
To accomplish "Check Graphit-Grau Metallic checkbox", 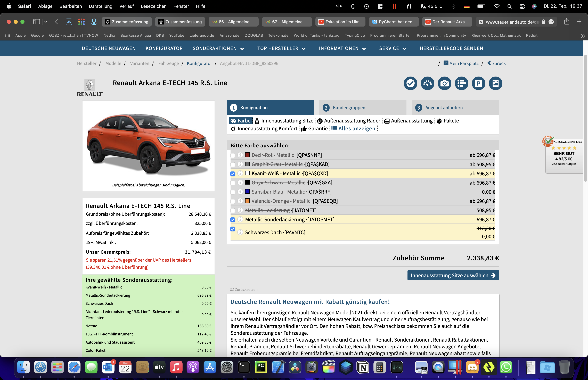I will click(233, 165).
